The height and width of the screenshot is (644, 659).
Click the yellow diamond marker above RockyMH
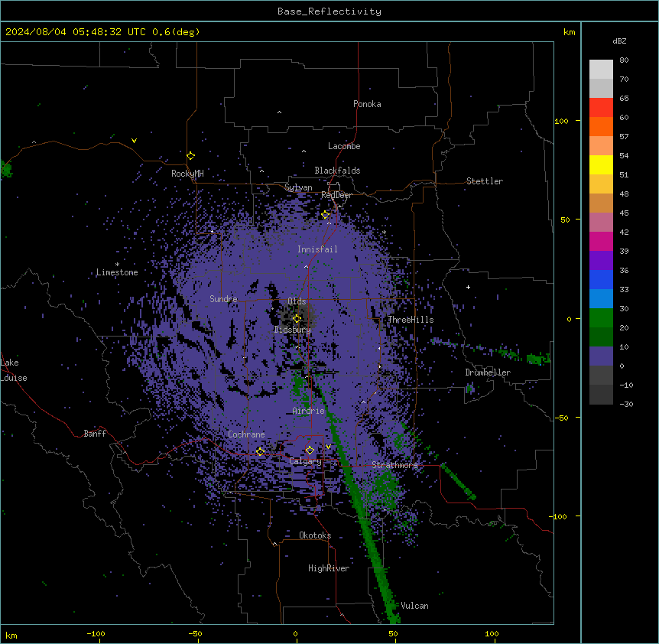coord(191,156)
